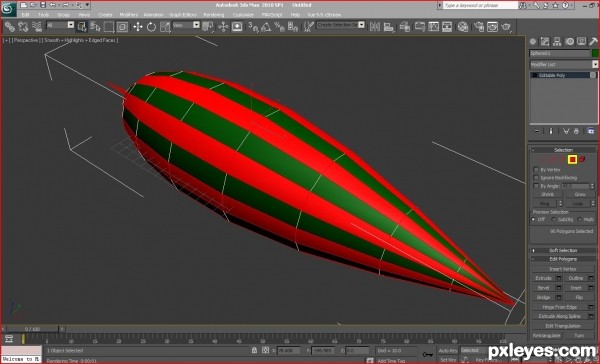The height and width of the screenshot is (364, 600).
Task: Activate Bind to Space Warp tool
Action: coord(37,26)
